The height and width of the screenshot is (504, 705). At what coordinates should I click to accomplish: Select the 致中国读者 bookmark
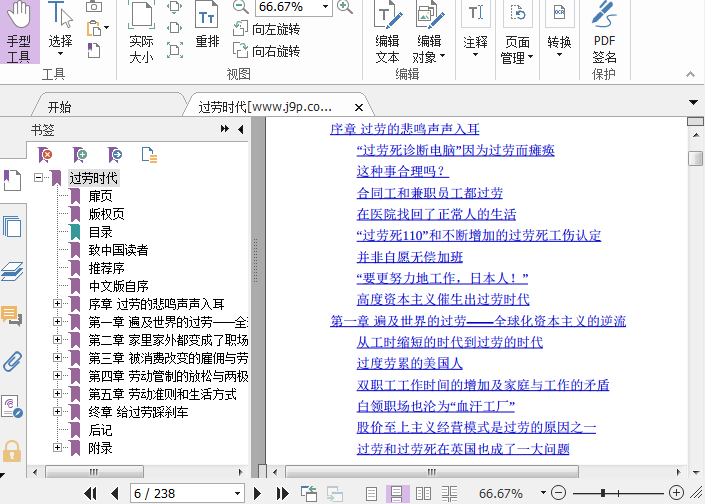tap(118, 250)
